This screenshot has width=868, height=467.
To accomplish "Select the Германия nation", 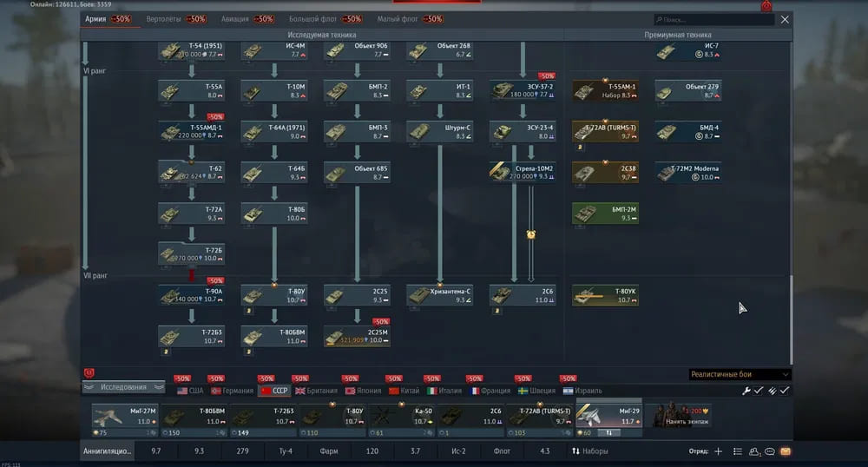I will [227, 391].
